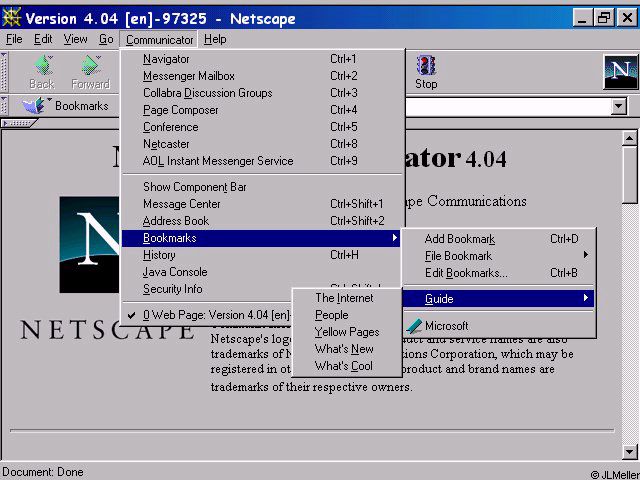Select Navigator from the Communicator menu
Image resolution: width=640 pixels, height=480 pixels.
point(261,59)
